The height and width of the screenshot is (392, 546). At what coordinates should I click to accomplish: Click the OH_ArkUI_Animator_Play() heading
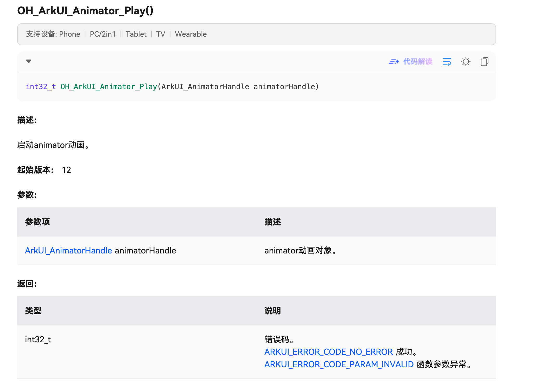pos(85,11)
